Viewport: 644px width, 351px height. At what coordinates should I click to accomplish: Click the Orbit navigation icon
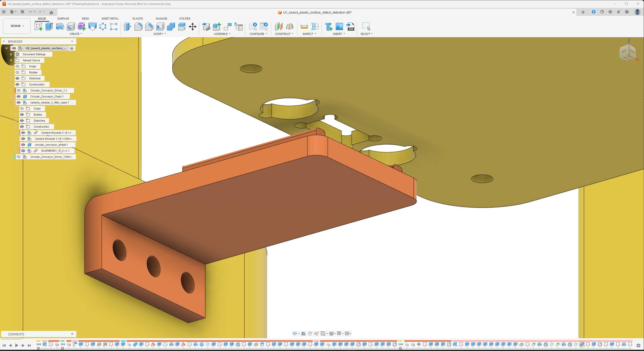click(x=295, y=334)
